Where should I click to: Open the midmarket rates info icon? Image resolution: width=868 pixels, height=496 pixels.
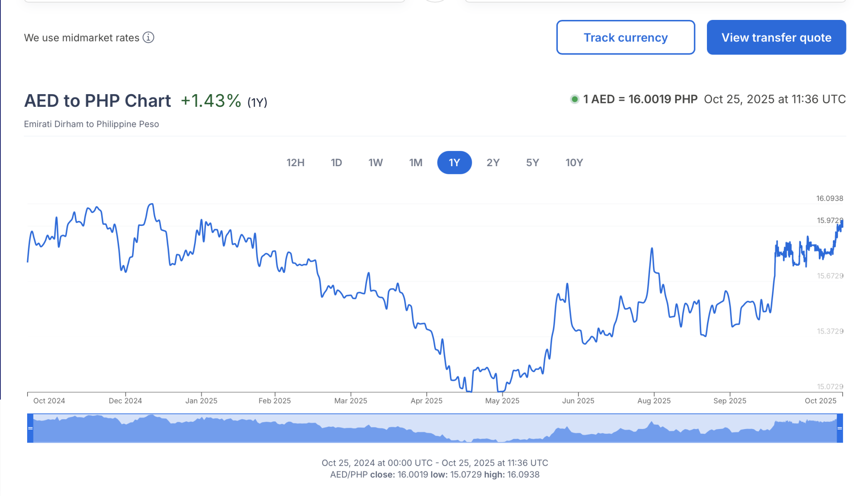pyautogui.click(x=148, y=37)
